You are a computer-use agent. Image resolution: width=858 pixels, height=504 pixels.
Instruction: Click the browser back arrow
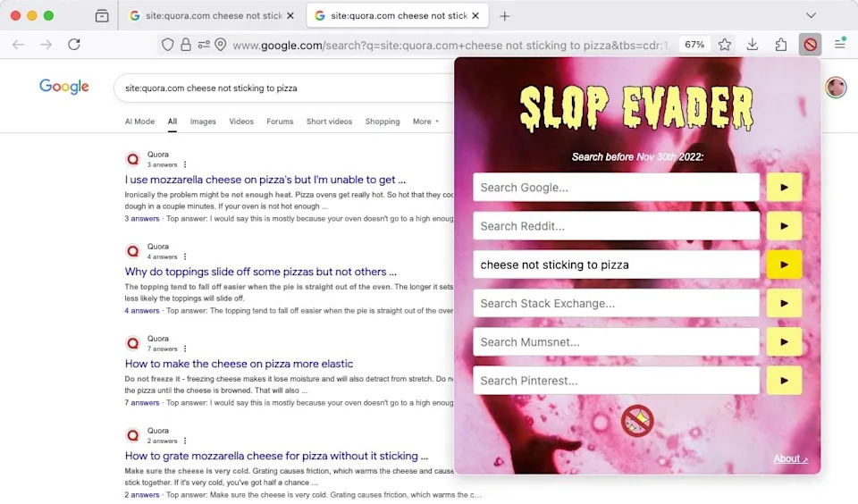coord(18,45)
